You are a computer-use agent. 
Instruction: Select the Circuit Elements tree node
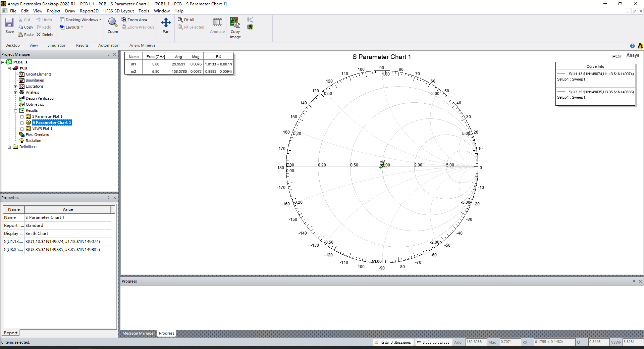(39, 74)
